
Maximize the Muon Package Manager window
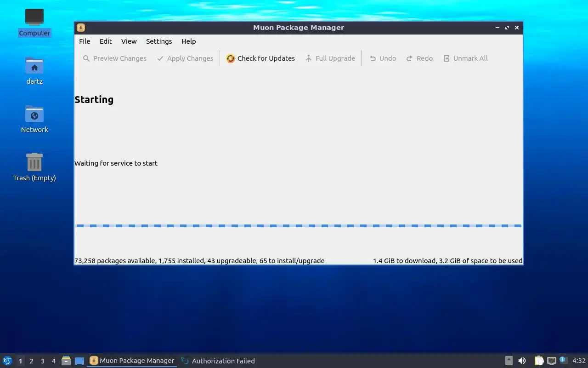pos(507,28)
